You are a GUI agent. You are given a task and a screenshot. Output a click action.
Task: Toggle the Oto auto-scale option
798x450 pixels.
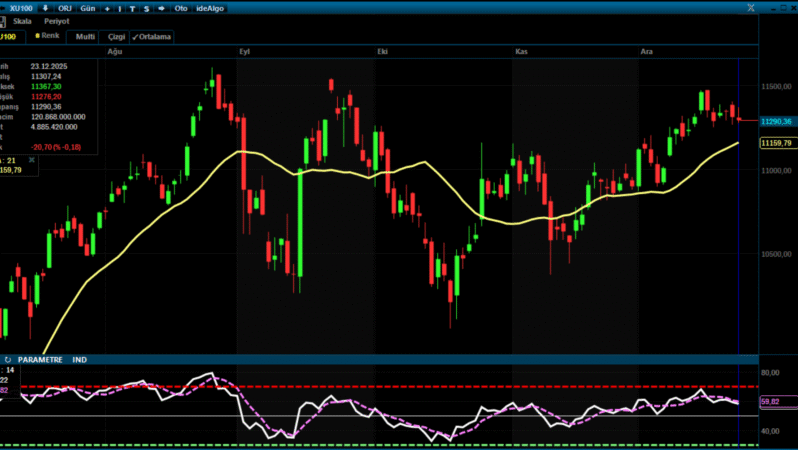[181, 8]
